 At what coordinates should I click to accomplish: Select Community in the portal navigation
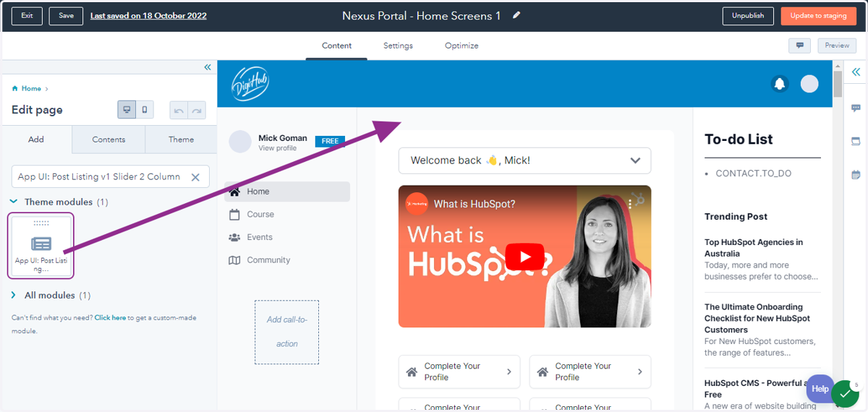(268, 260)
